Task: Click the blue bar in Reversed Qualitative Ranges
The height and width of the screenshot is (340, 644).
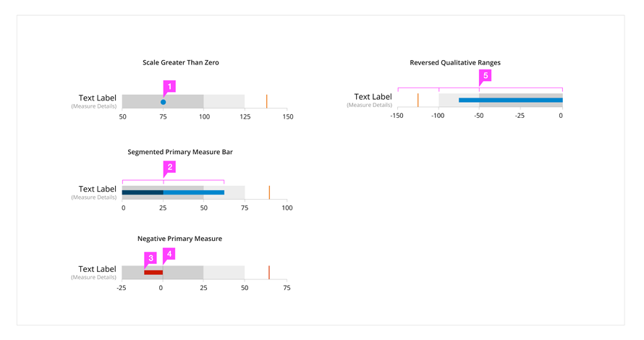Action: point(511,101)
